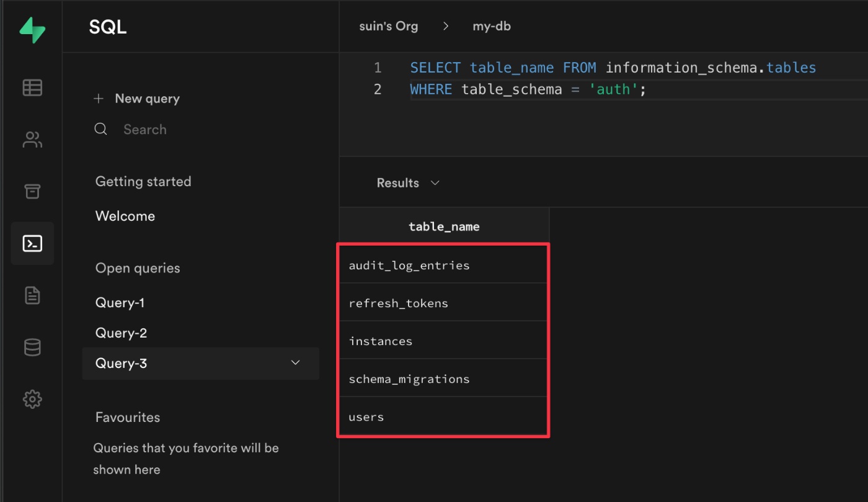Screen dimensions: 868x502
Task: Click the Open queries heading
Action: click(138, 268)
